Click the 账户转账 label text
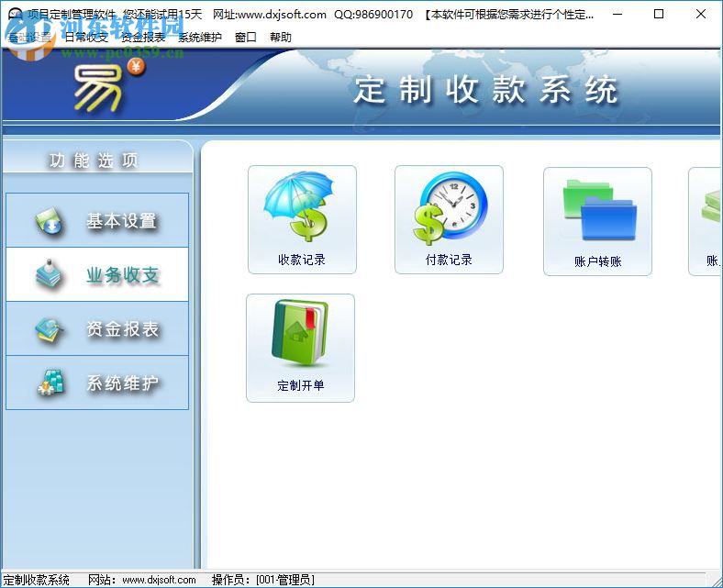This screenshot has height=588, width=723. point(597,261)
